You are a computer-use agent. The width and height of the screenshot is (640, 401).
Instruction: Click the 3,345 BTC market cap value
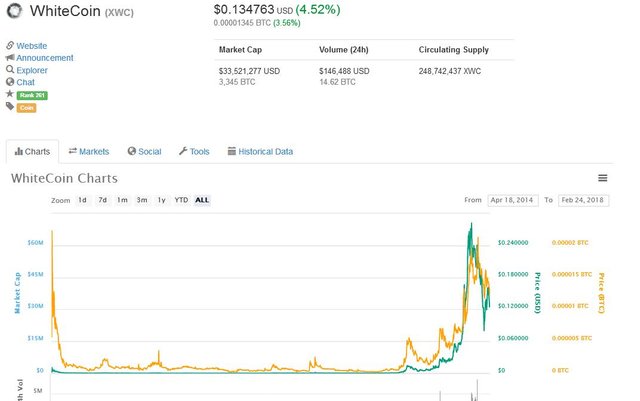[x=237, y=82]
